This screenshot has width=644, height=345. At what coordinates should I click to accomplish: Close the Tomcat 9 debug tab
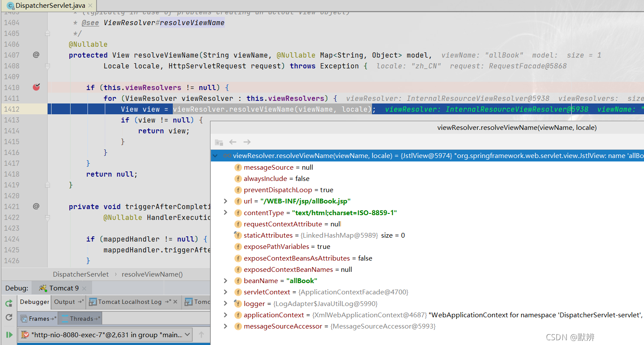click(84, 289)
